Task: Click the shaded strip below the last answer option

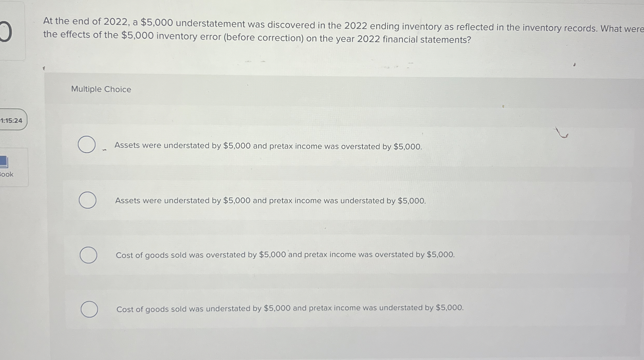Action: click(312, 338)
